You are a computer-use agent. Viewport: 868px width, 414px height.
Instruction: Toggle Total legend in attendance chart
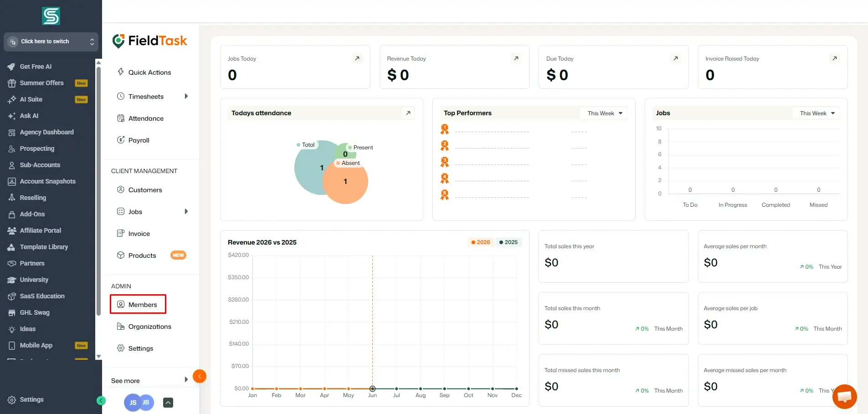coord(305,145)
